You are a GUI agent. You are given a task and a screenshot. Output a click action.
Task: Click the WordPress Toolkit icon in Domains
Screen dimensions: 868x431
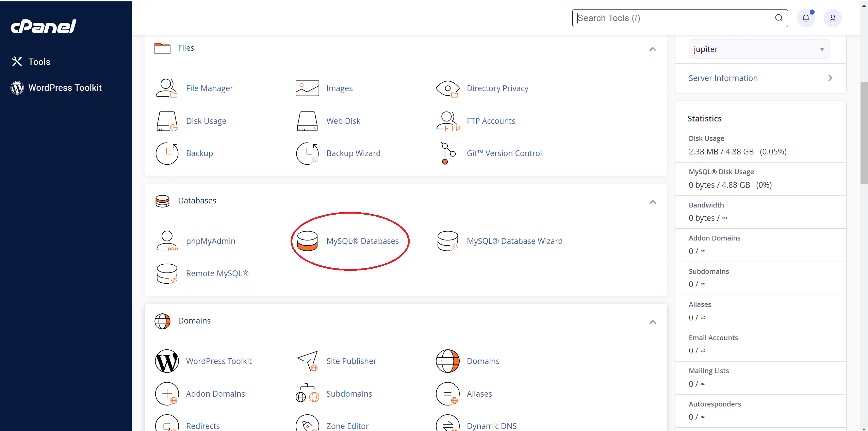click(167, 361)
